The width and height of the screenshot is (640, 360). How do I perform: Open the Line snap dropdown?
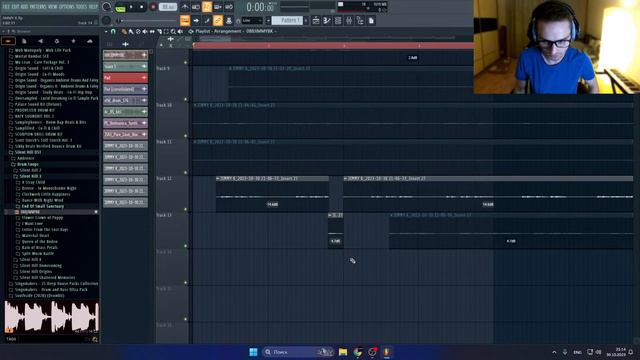(252, 20)
